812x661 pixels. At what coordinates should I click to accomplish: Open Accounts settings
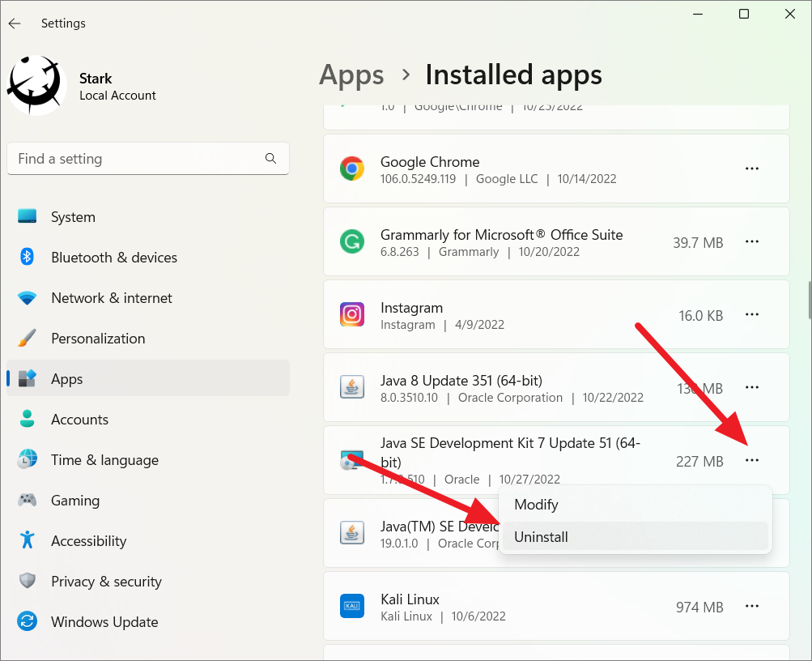[x=148, y=419]
